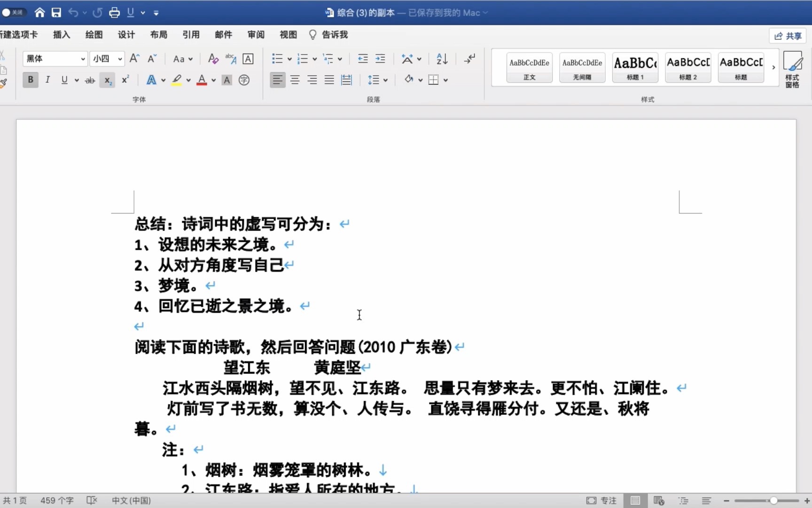Sort text with the A-Z sort icon
812x508 pixels.
point(442,58)
